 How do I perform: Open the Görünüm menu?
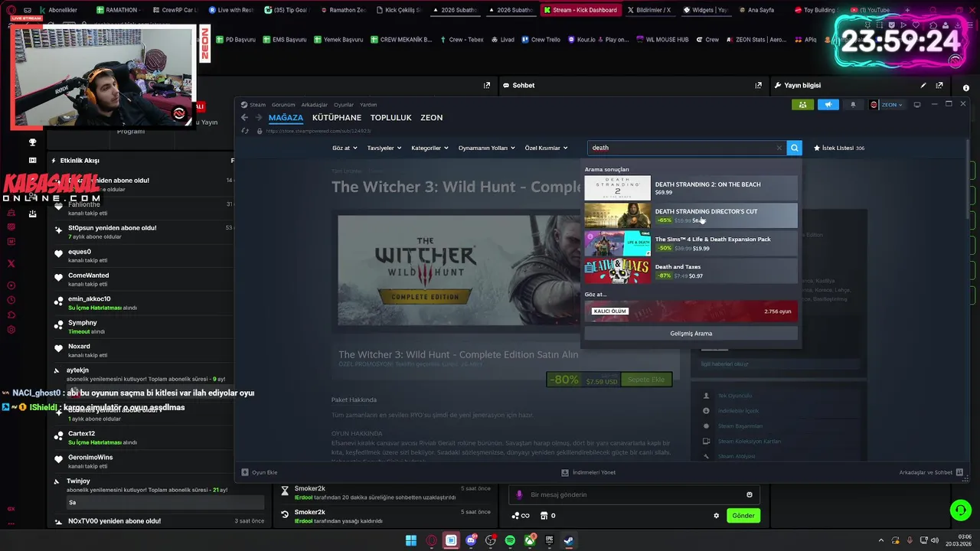tap(283, 105)
